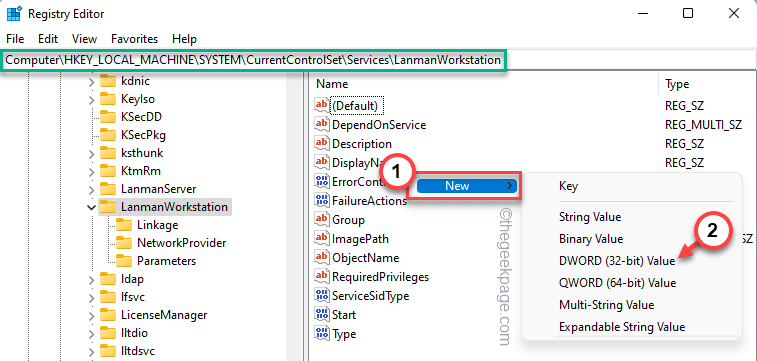
Task: Open the Edit menu
Action: pos(48,39)
